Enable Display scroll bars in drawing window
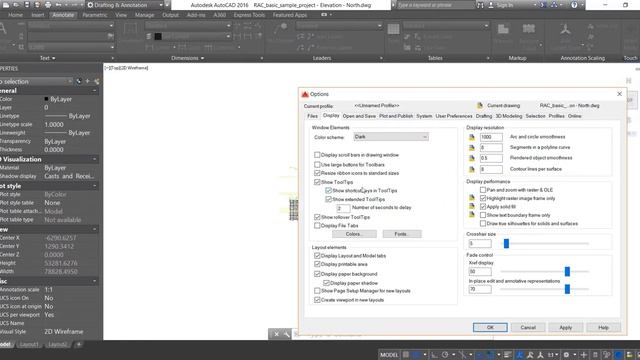This screenshot has width=640, height=360. click(317, 155)
